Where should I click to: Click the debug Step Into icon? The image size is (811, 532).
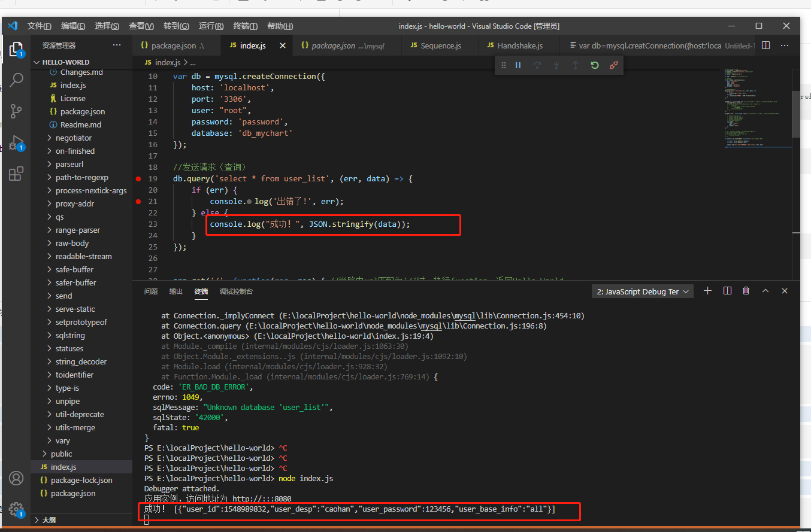pos(556,65)
